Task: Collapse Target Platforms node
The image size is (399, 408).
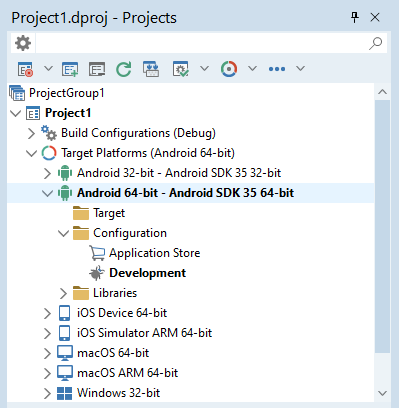Action: 32,153
